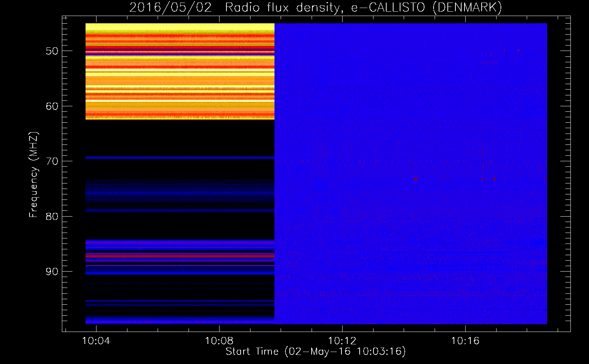Click the 10:12 time tick label

tap(342, 341)
